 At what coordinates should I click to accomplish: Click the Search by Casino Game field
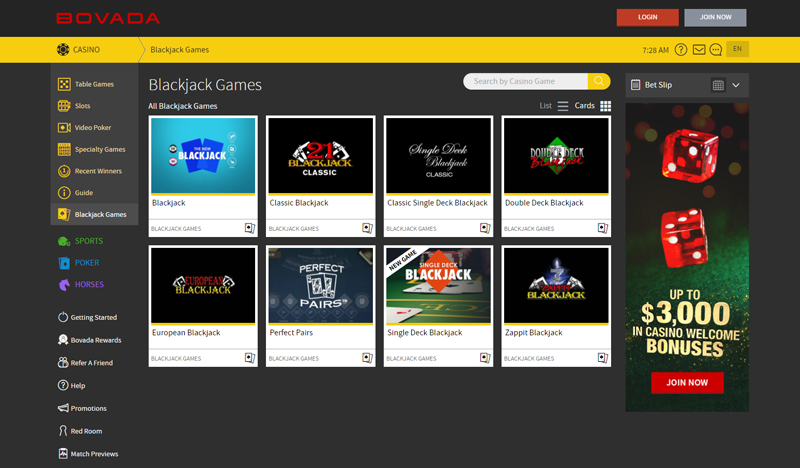tap(526, 81)
